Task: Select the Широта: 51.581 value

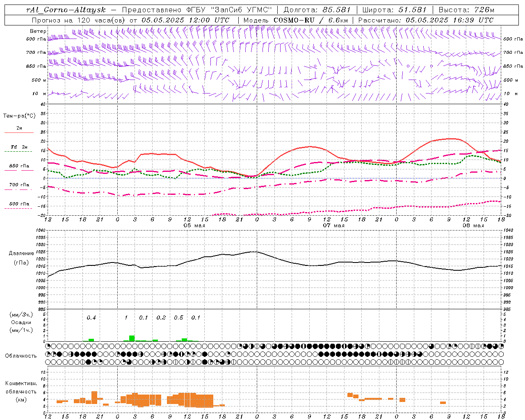Action: (x=395, y=10)
